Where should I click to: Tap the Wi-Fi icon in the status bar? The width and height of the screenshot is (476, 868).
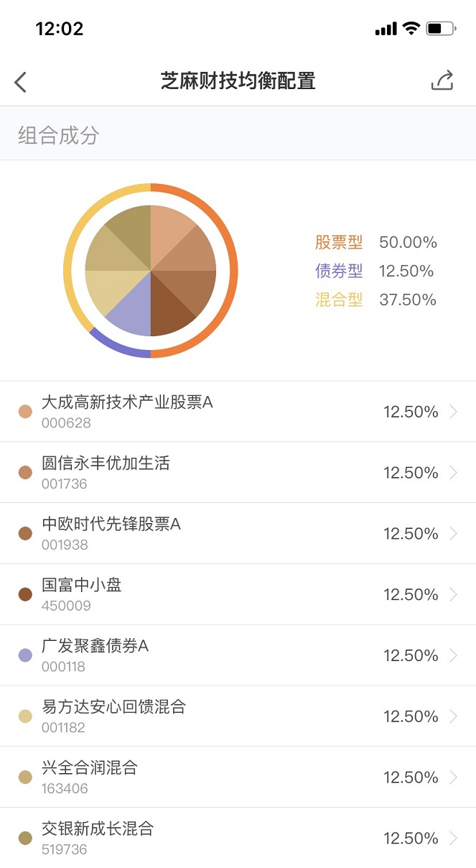tap(411, 27)
